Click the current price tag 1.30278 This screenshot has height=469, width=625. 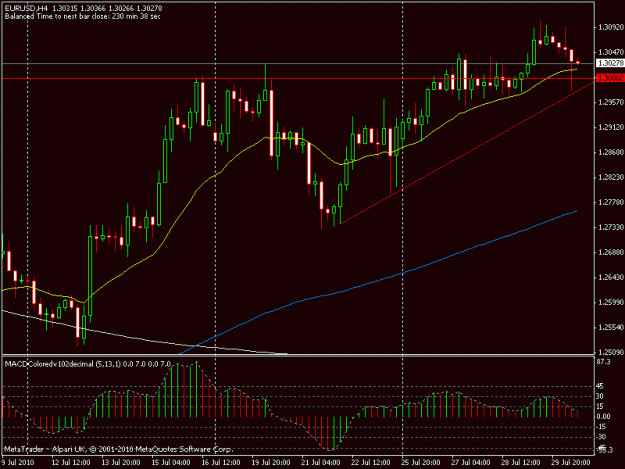[610, 63]
